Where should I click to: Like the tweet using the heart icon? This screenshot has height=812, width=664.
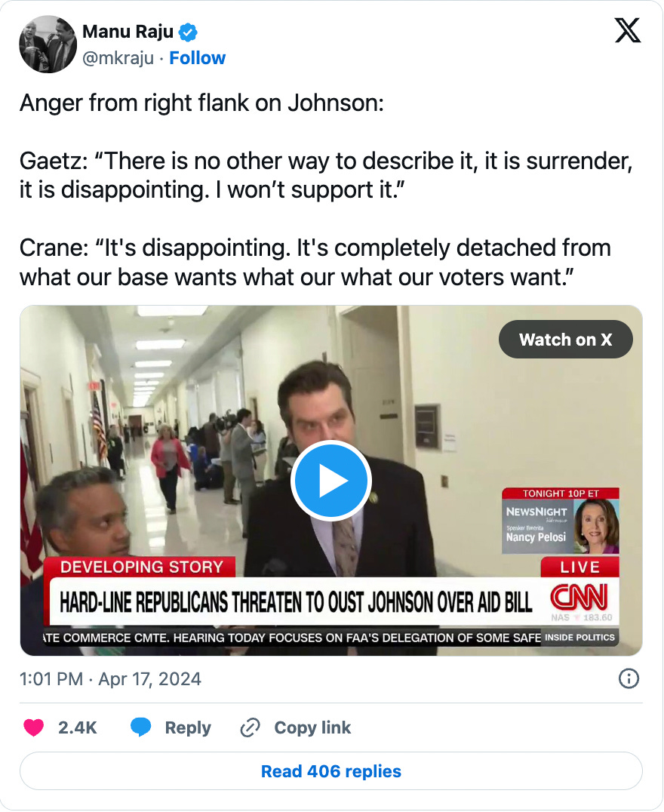click(x=34, y=727)
